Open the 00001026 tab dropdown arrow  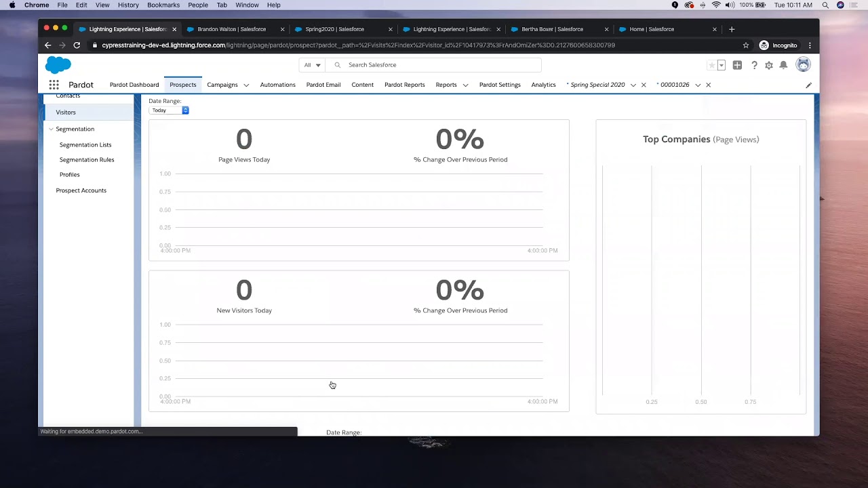click(x=698, y=85)
